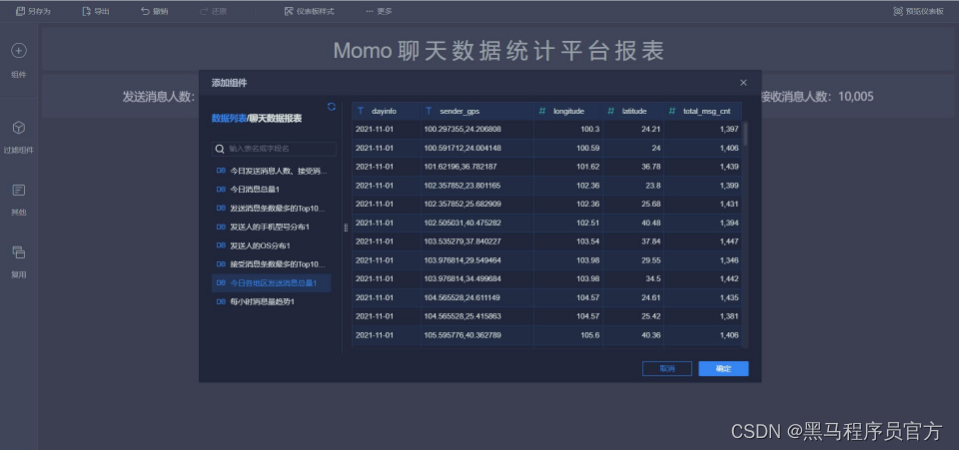Click the Momo 聊天数据统计平台报表 dashboard title
959x451 pixels.
pyautogui.click(x=498, y=51)
